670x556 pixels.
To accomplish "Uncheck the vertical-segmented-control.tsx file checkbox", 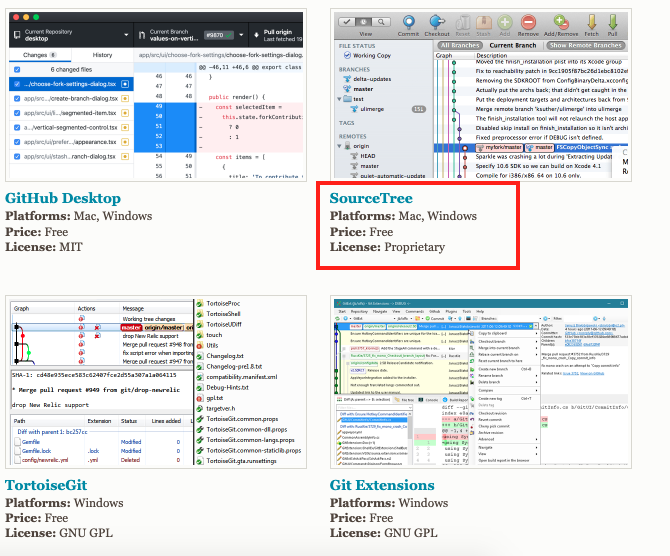I will point(17,128).
